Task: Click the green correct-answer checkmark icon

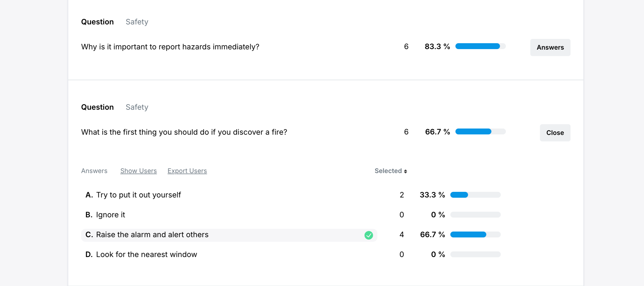Action: [369, 235]
